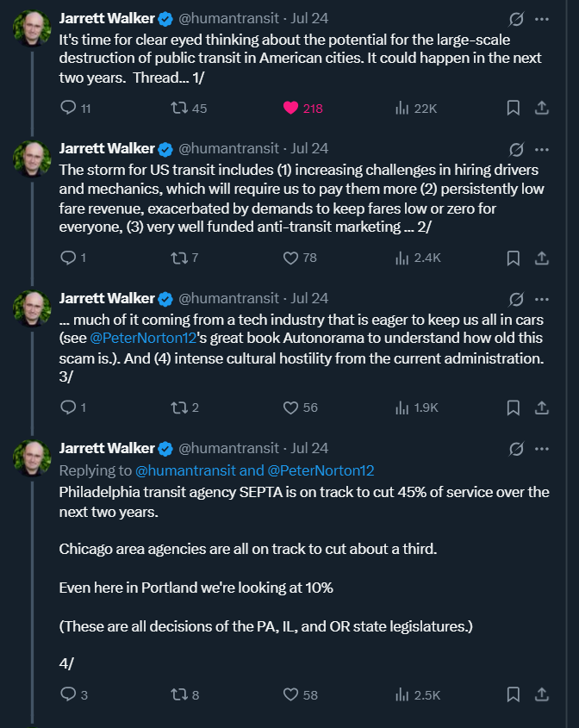Viewport: 579px width, 728px height.
Task: Share the first tweet in thread
Action: point(542,108)
